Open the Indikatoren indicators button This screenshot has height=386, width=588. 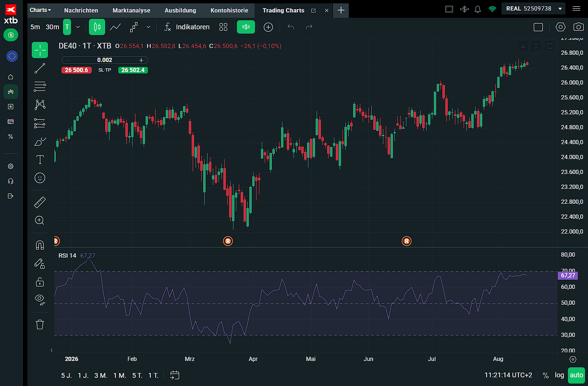[186, 27]
